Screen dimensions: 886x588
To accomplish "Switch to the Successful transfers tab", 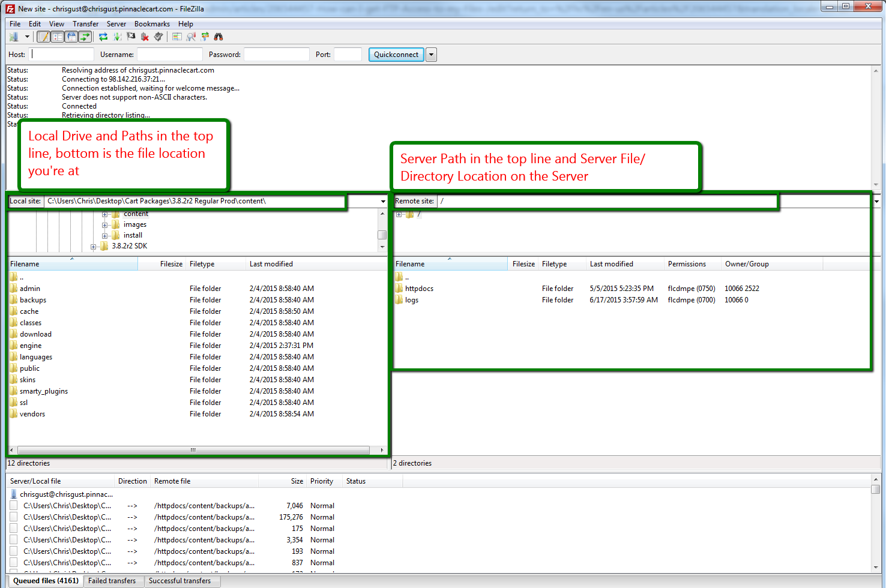I will (180, 581).
